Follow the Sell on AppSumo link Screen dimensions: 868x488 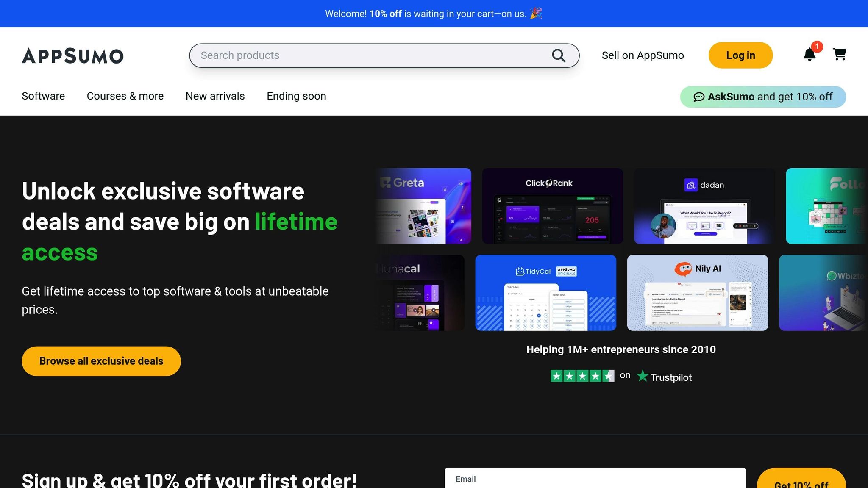click(643, 55)
